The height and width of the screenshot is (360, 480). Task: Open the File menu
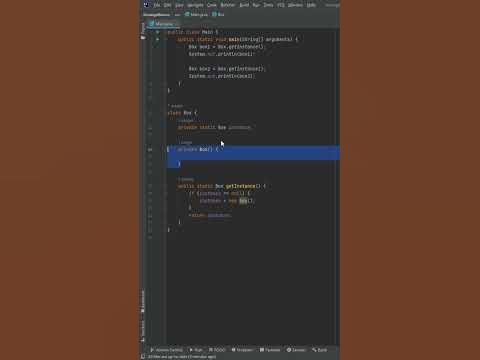tap(157, 5)
